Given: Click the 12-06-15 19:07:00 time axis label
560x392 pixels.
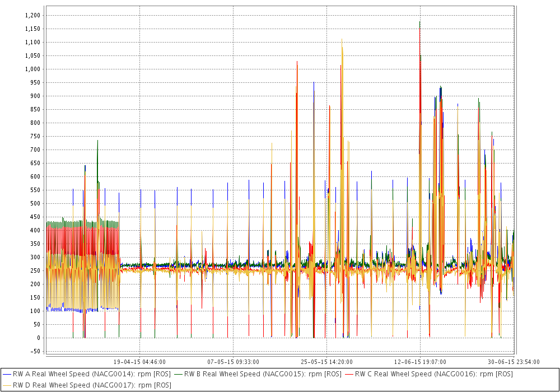Looking at the screenshot, I should [x=420, y=362].
